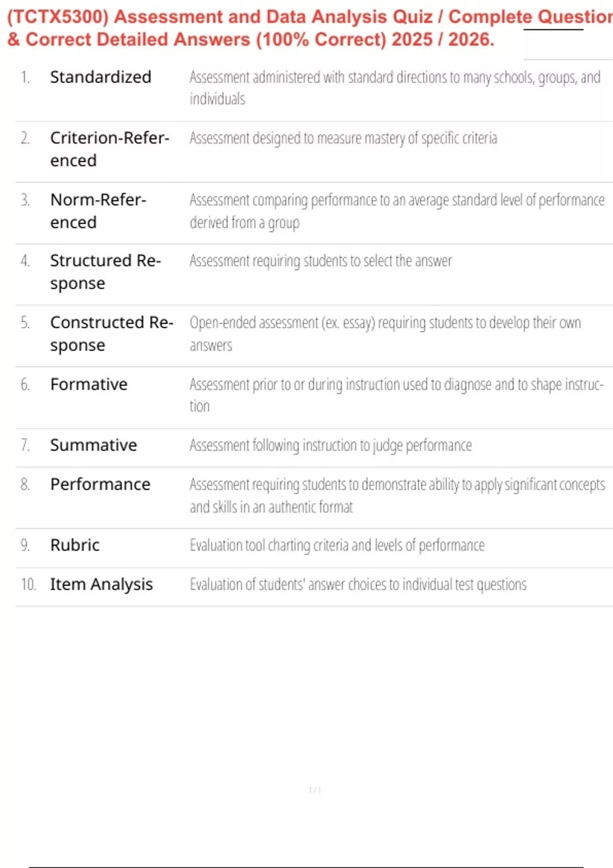Viewport: 613px width, 868px height.
Task: Select definition 'Assessment following instruction to judge performance'
Action: point(331,445)
